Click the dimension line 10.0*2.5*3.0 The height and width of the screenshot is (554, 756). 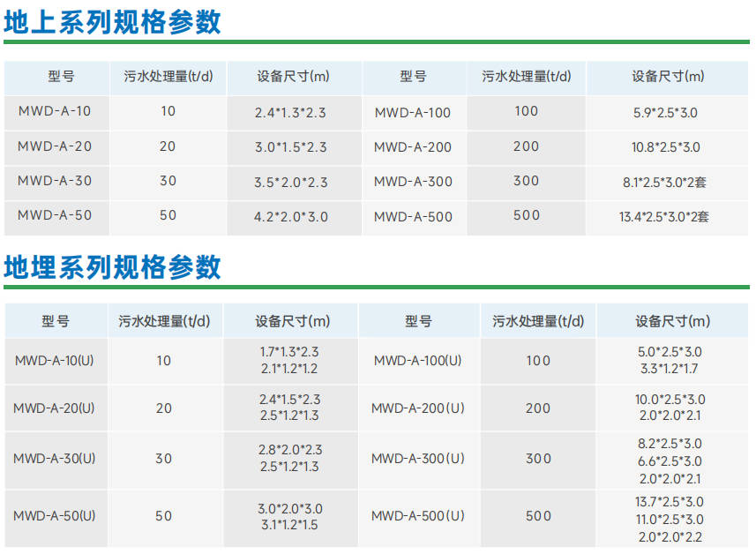tap(670, 400)
